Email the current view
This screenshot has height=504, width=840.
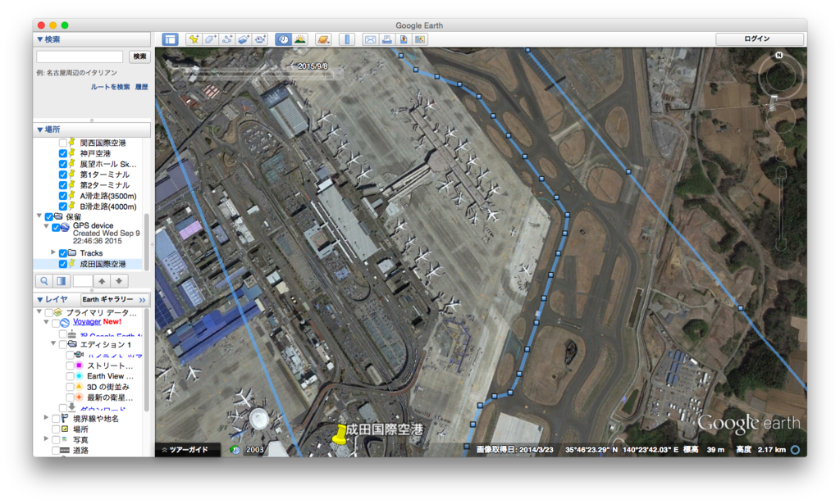(x=370, y=39)
